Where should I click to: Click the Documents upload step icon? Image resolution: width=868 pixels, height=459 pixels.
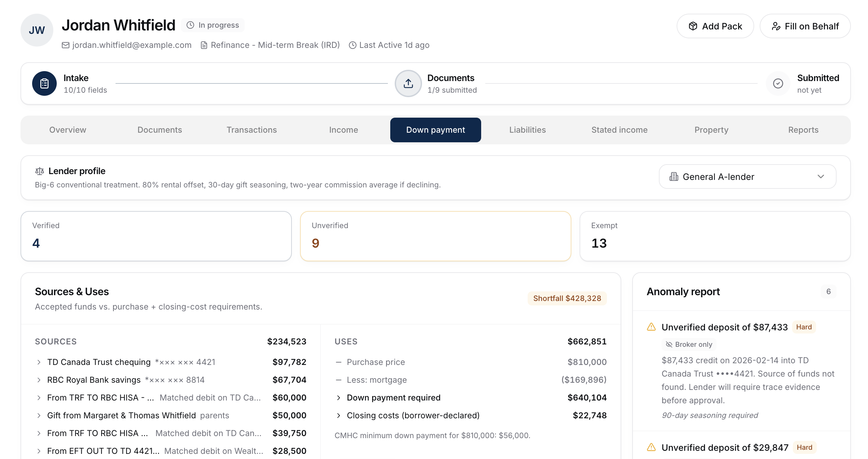tap(408, 83)
